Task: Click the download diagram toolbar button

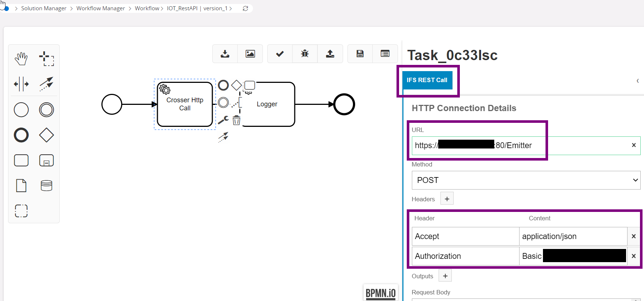Action: tap(225, 54)
